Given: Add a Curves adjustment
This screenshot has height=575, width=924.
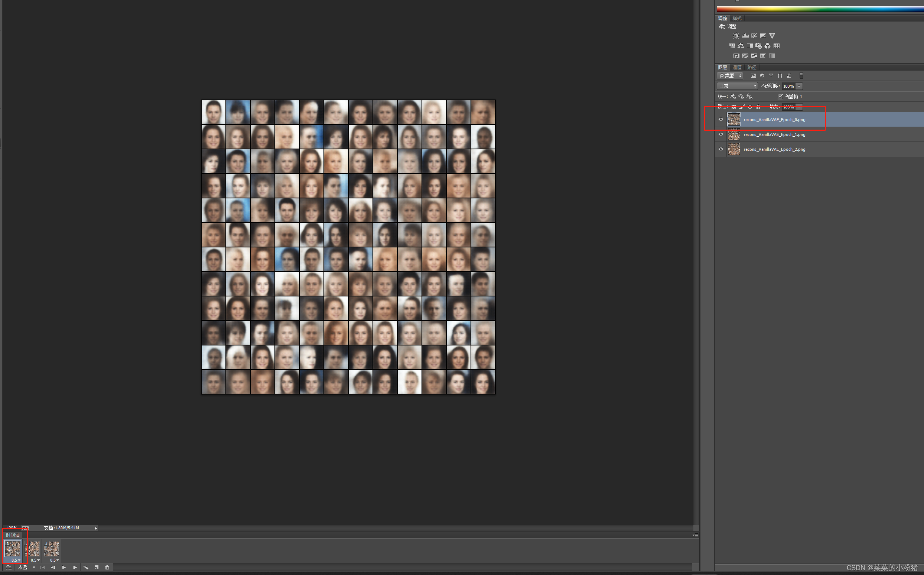Looking at the screenshot, I should [x=754, y=36].
